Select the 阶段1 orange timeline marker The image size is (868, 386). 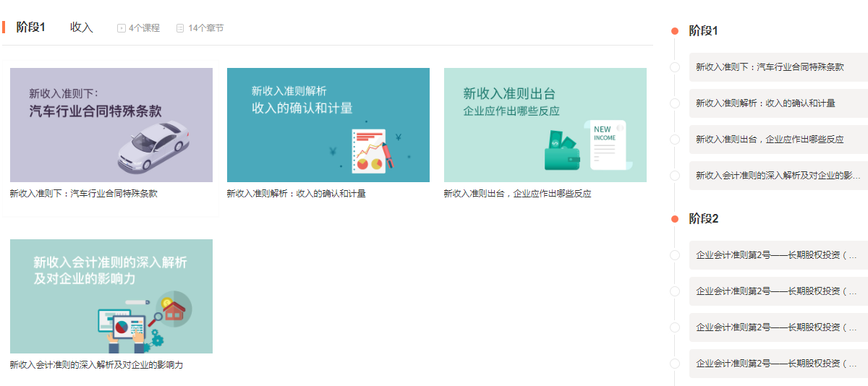click(x=675, y=31)
